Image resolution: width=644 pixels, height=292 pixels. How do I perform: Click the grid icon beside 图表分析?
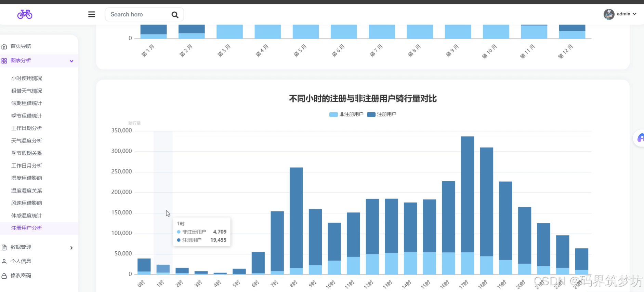4,61
